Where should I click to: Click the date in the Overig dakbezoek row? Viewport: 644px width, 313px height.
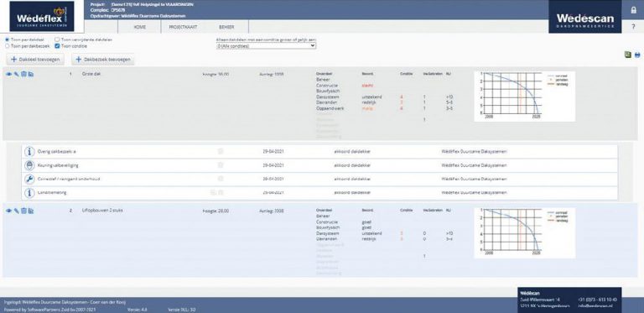tap(273, 152)
